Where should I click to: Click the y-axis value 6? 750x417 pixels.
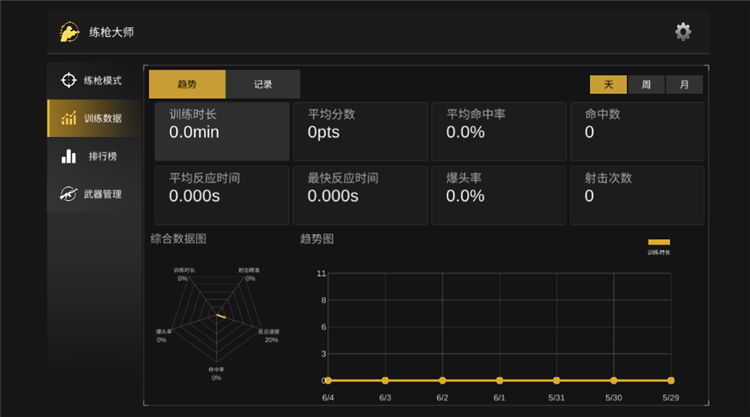[x=323, y=327]
